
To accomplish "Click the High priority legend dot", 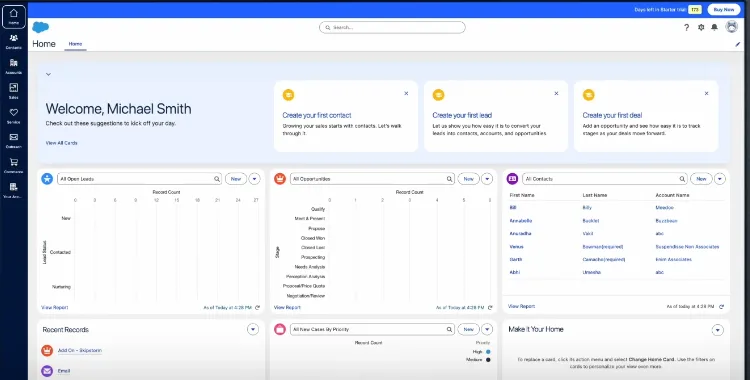I will pyautogui.click(x=488, y=352).
